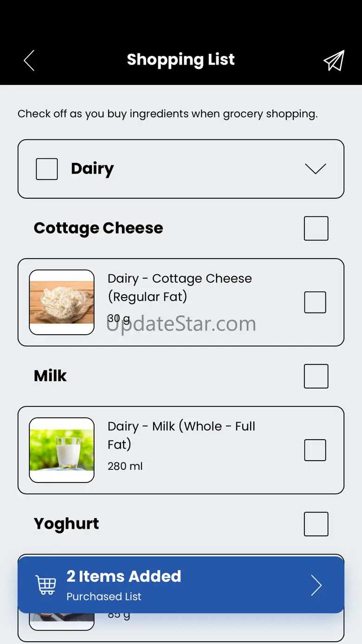Collapse the Dairy section chevron

click(316, 169)
